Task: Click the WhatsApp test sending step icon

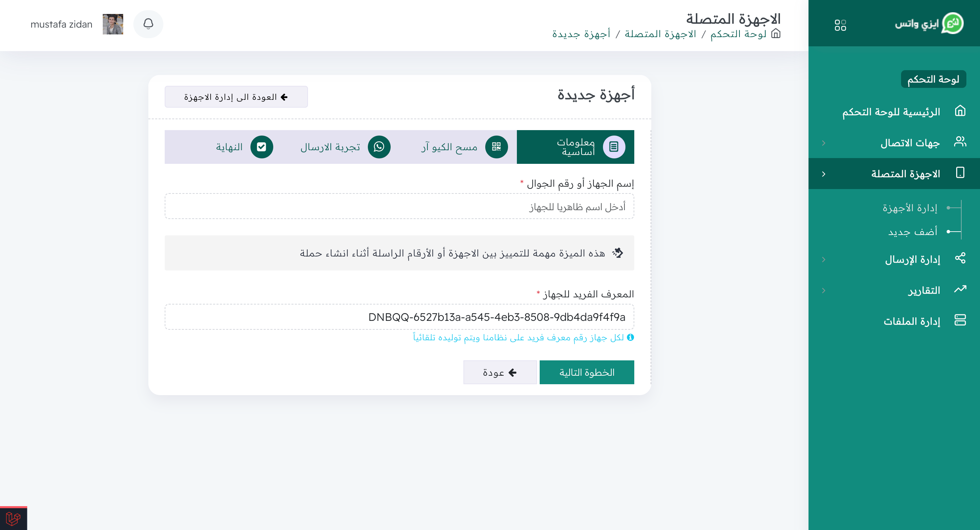Action: [x=379, y=146]
